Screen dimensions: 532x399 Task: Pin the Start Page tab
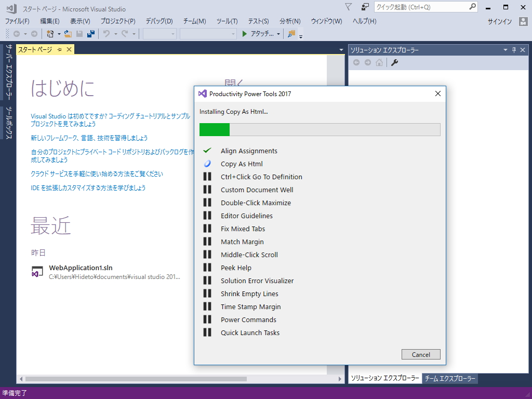click(x=60, y=50)
